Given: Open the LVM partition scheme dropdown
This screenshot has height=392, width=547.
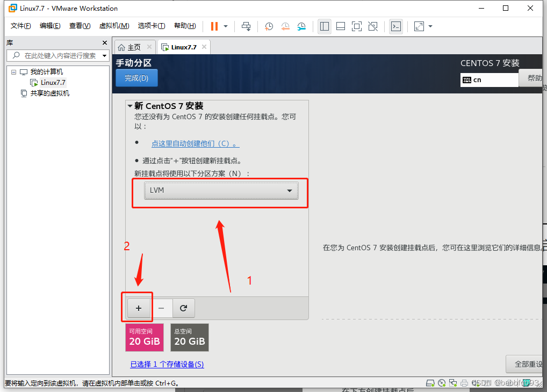Looking at the screenshot, I should point(221,191).
